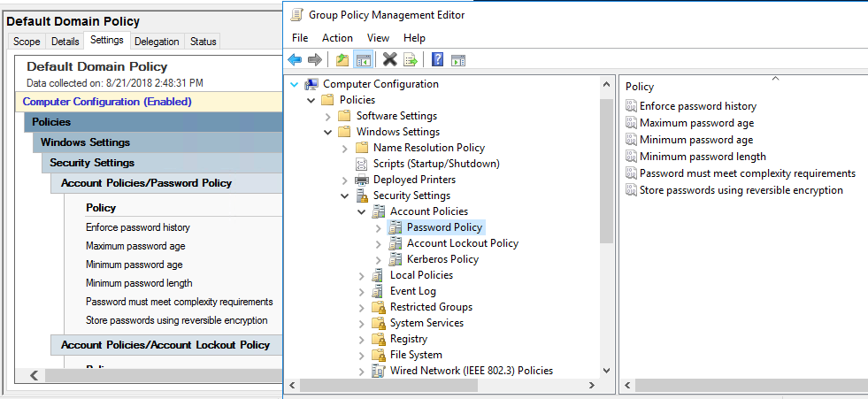Select Kerberos Policy in the tree

click(x=442, y=259)
